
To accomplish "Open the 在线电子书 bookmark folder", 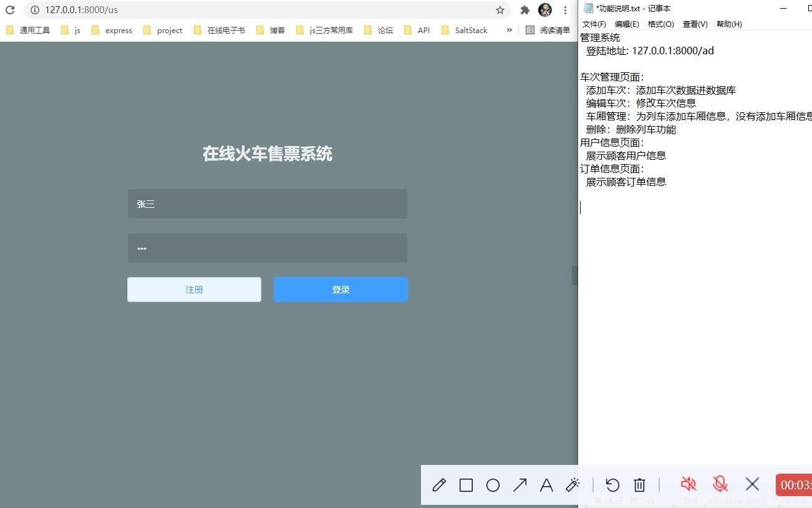I will tap(219, 30).
